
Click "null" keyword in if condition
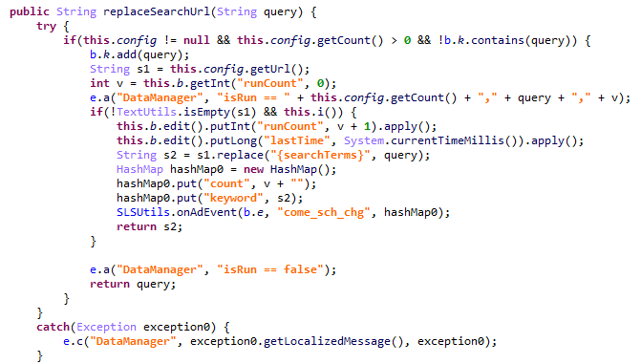[x=196, y=40]
